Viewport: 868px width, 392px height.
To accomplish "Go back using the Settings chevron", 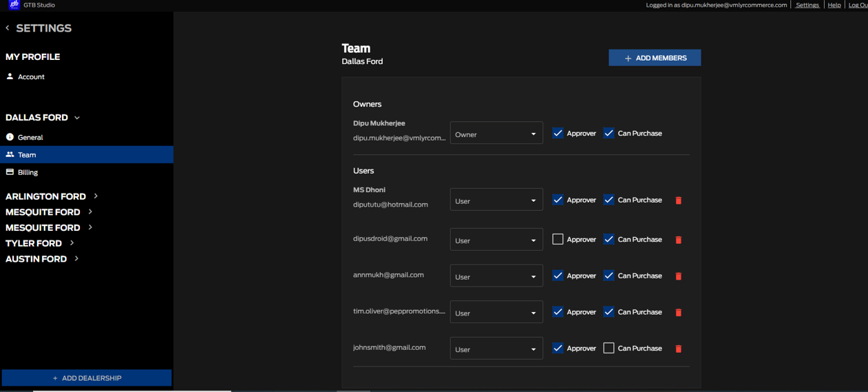I will click(x=8, y=28).
